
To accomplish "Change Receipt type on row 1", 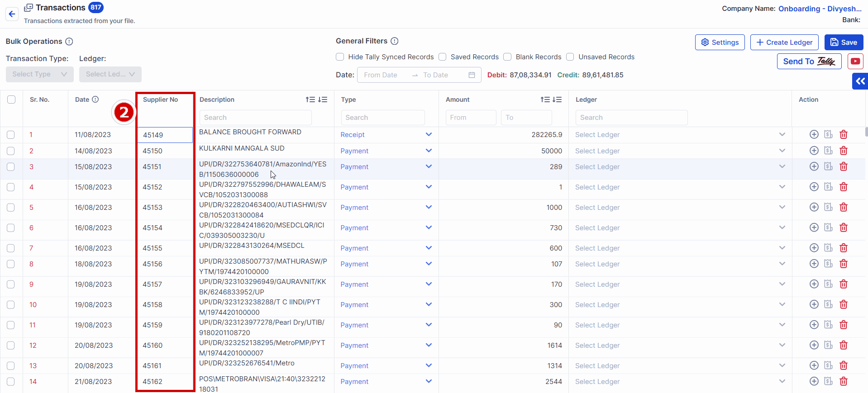I will pyautogui.click(x=386, y=135).
